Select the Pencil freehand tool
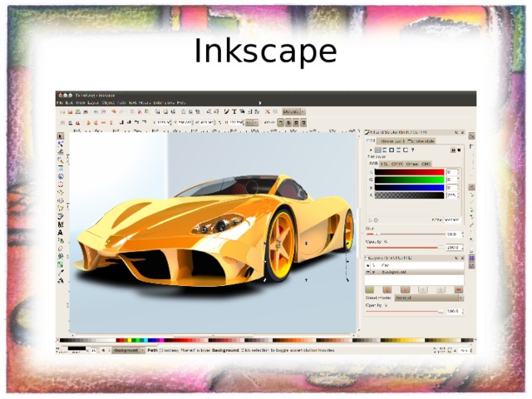The image size is (532, 399). (61, 209)
